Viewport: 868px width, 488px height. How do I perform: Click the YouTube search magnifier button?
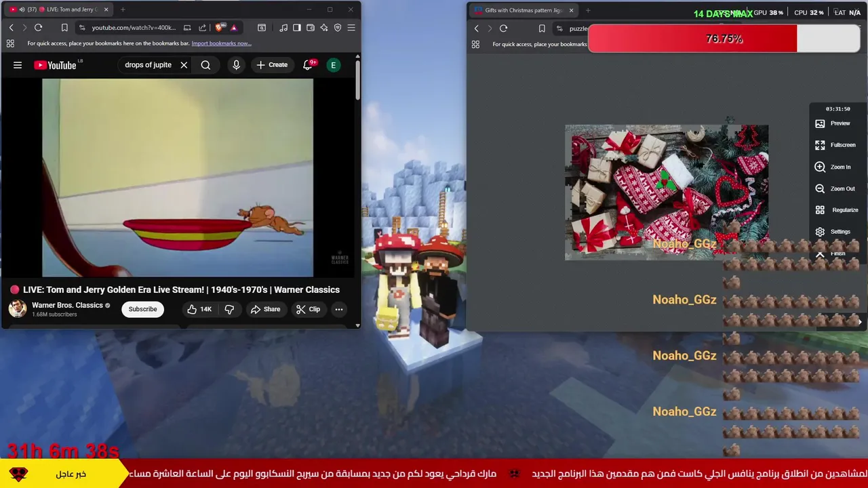click(x=205, y=65)
